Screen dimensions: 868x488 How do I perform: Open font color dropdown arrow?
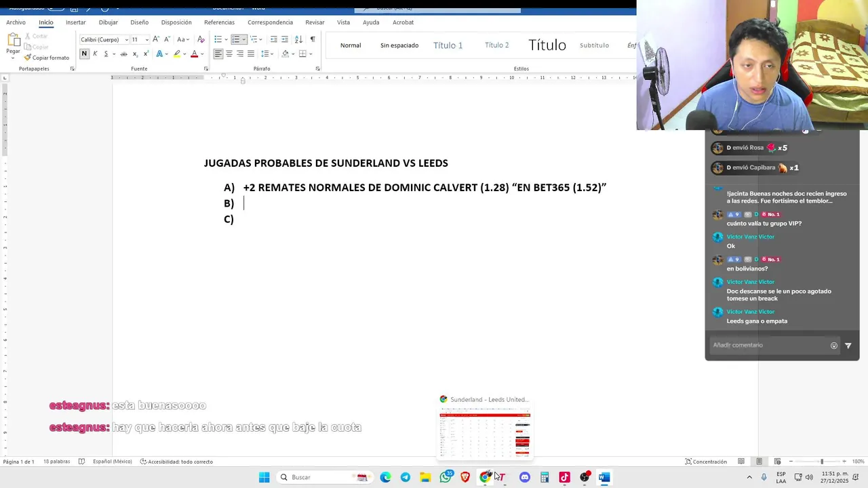pos(203,54)
